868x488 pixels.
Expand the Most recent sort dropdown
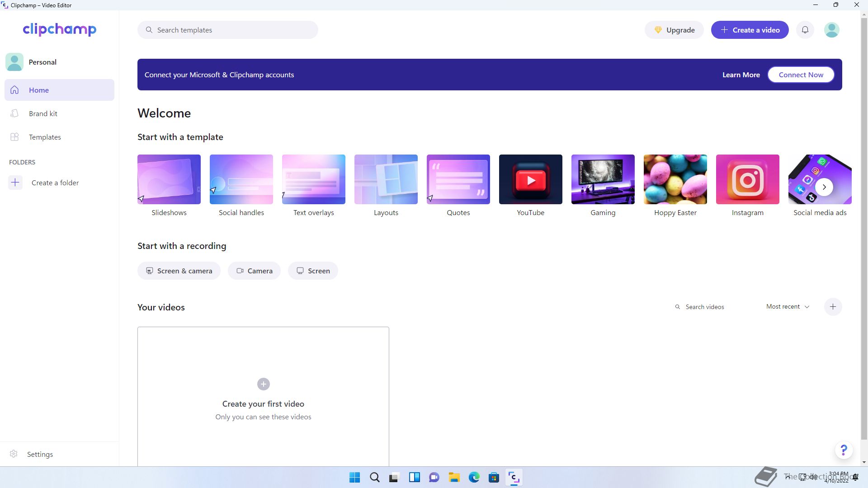click(x=788, y=306)
